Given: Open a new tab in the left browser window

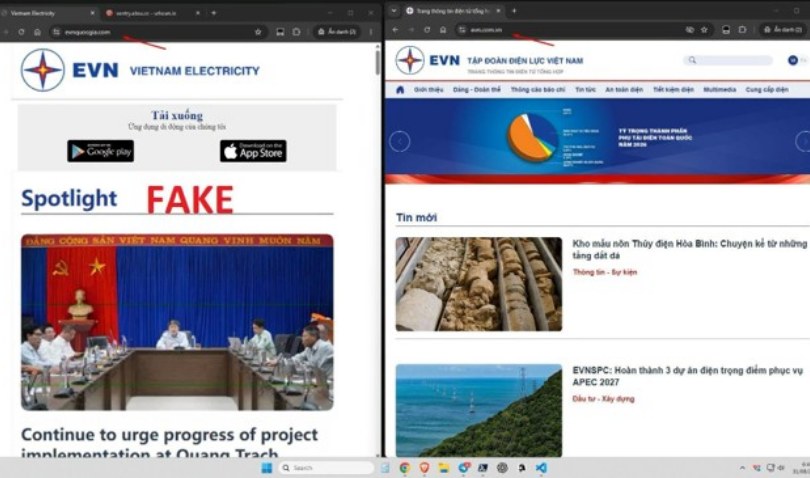Looking at the screenshot, I should pyautogui.click(x=214, y=13).
